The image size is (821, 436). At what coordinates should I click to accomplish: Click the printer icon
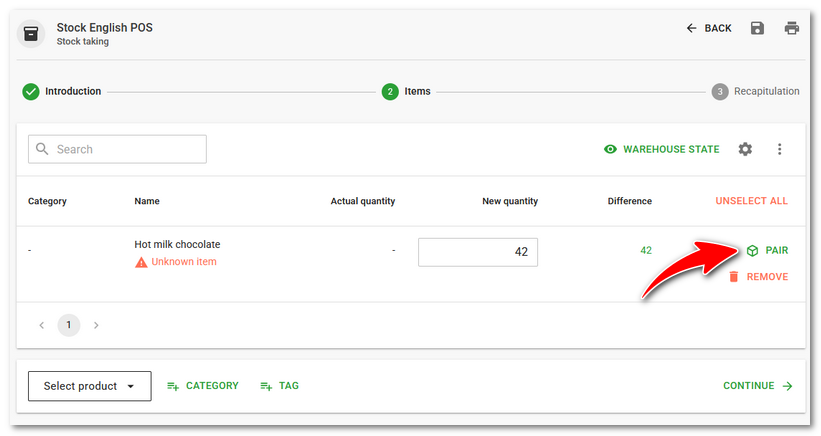coord(792,28)
